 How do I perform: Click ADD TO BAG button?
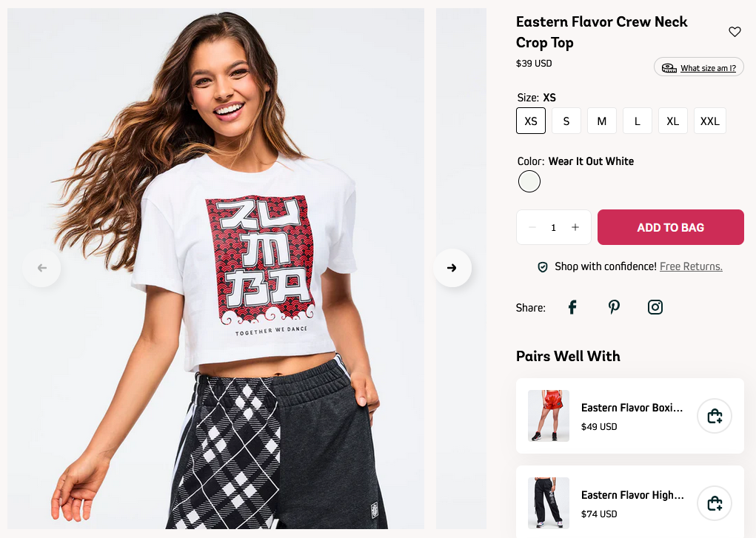click(671, 227)
